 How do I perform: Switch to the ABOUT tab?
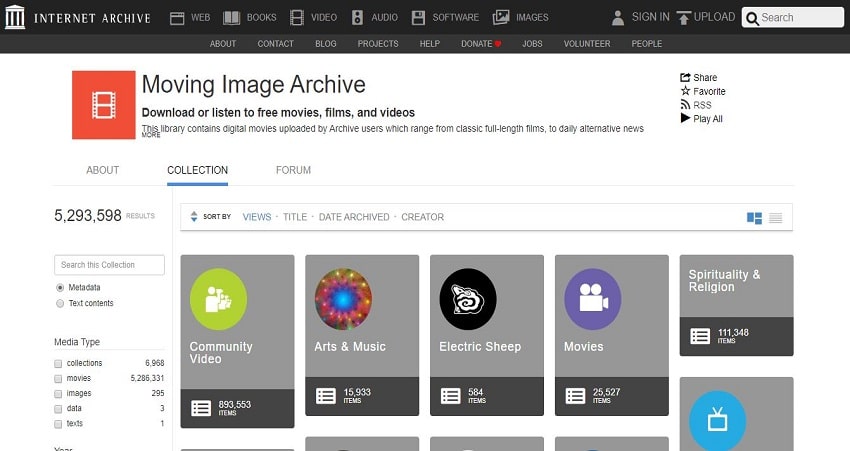pos(102,170)
